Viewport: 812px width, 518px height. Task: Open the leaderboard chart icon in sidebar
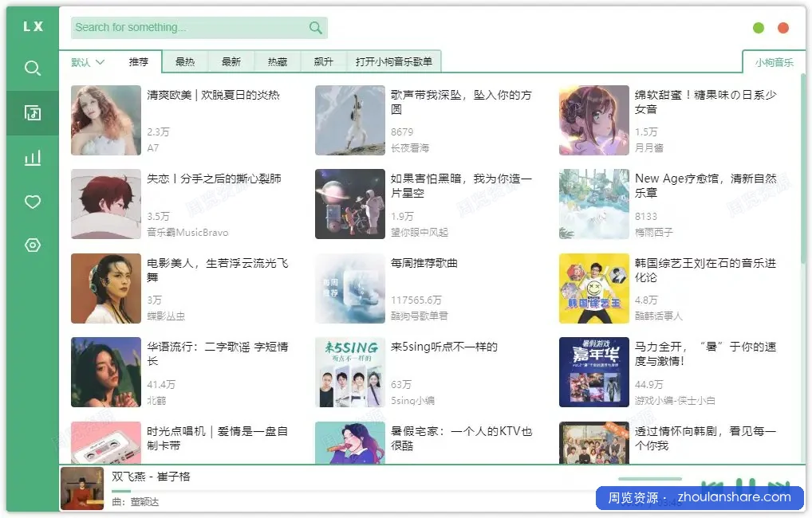[x=33, y=157]
